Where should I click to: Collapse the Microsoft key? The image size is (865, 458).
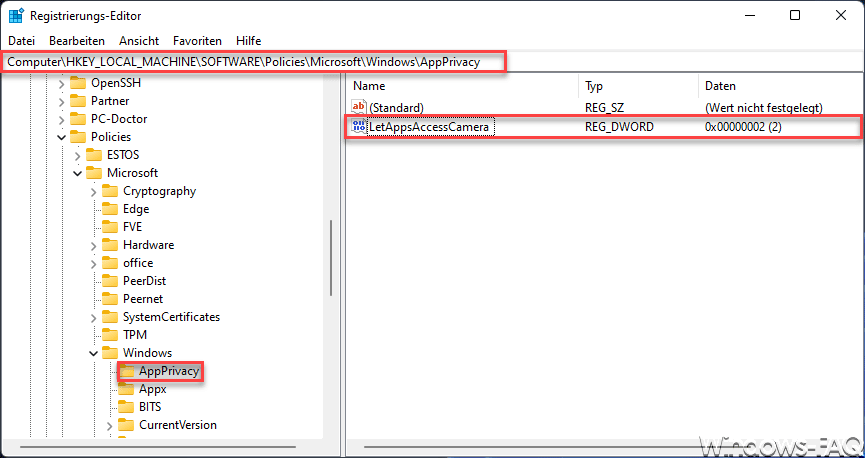(77, 173)
